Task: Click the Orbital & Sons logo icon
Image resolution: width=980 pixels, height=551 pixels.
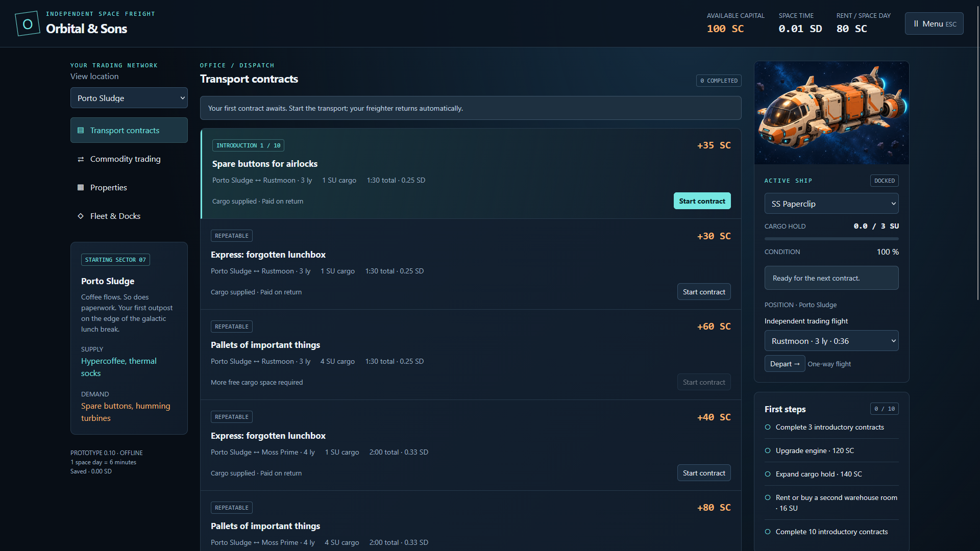Action: click(28, 23)
